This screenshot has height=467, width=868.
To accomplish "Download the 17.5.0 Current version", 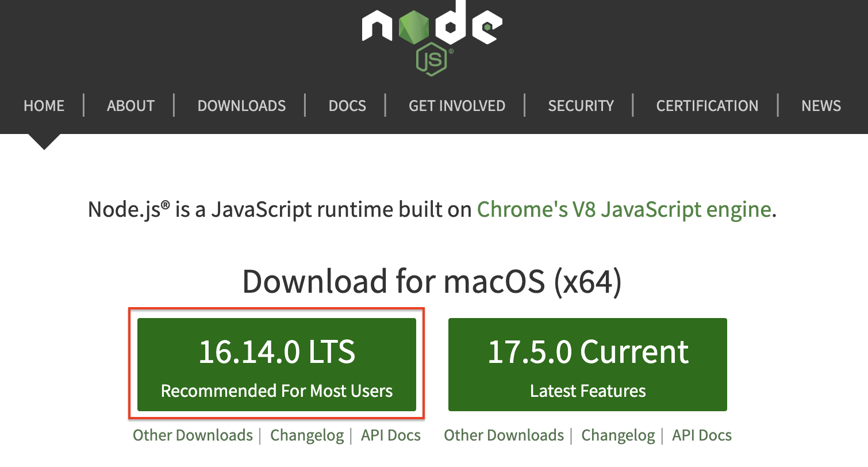I will tap(587, 365).
